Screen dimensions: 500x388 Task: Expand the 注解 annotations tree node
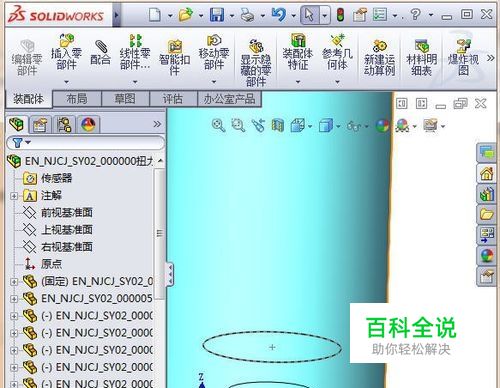14,196
